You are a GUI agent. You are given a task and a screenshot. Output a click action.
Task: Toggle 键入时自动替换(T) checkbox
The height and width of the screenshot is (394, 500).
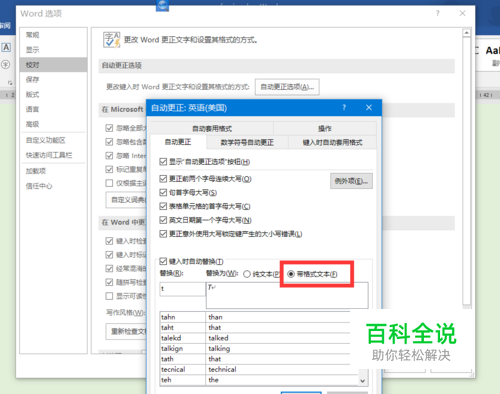coord(163,261)
